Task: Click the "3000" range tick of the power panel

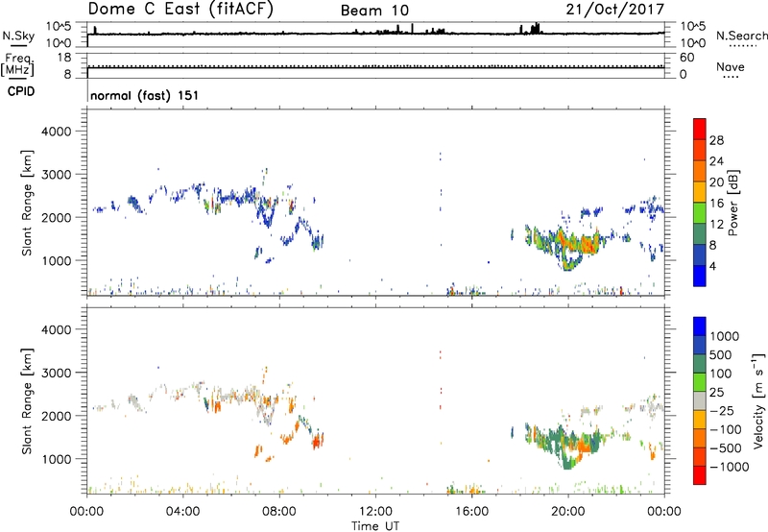Action: [x=57, y=175]
